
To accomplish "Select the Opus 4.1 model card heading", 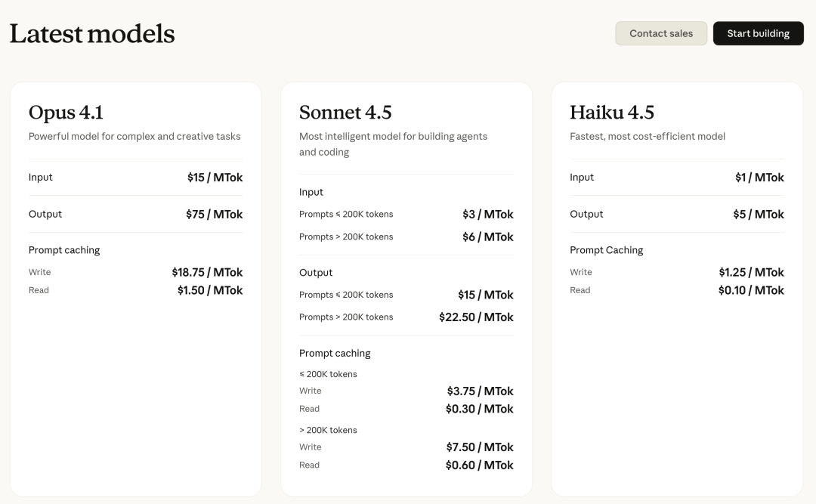I will [x=66, y=113].
